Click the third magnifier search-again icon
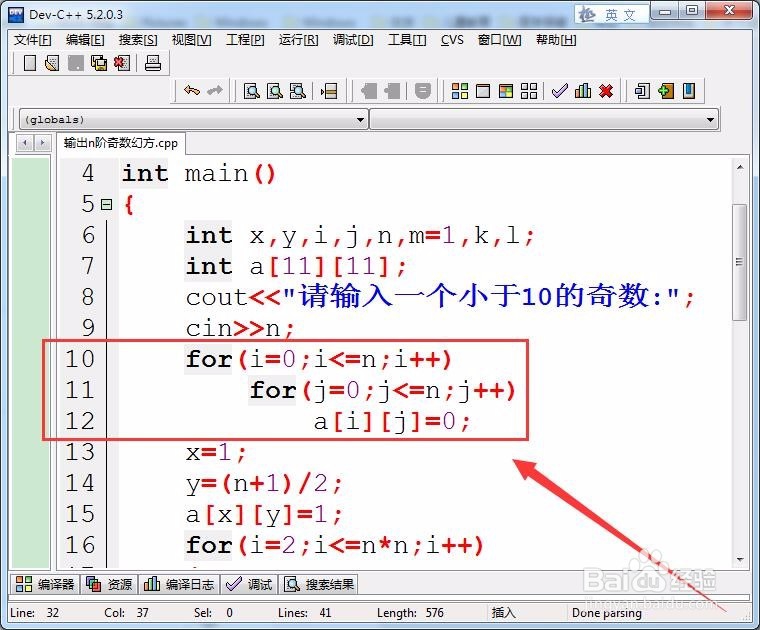 point(298,91)
